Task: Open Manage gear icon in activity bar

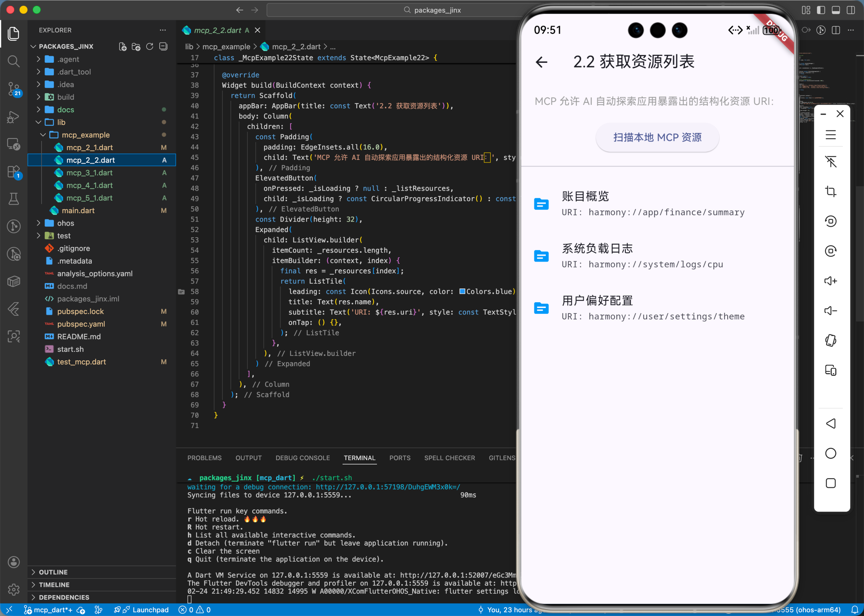Action: (13, 589)
